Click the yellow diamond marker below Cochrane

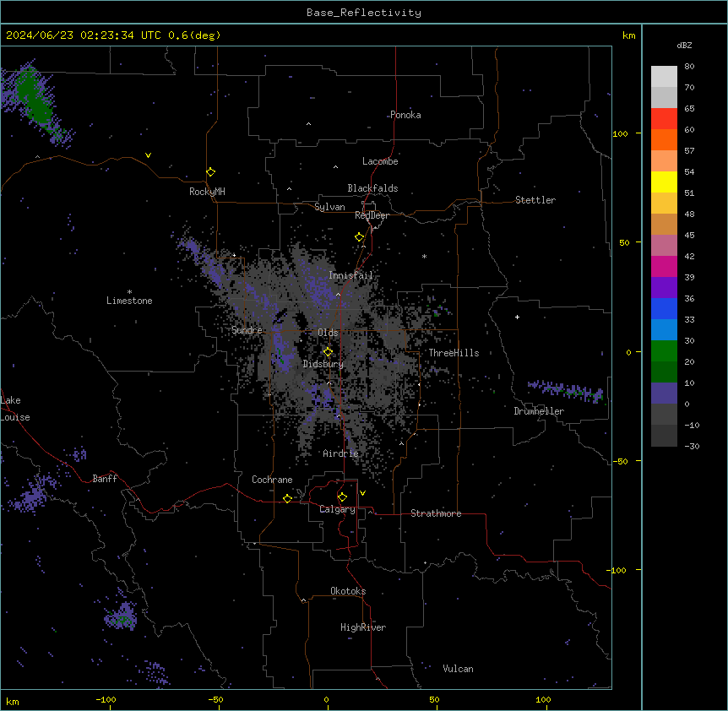(287, 498)
